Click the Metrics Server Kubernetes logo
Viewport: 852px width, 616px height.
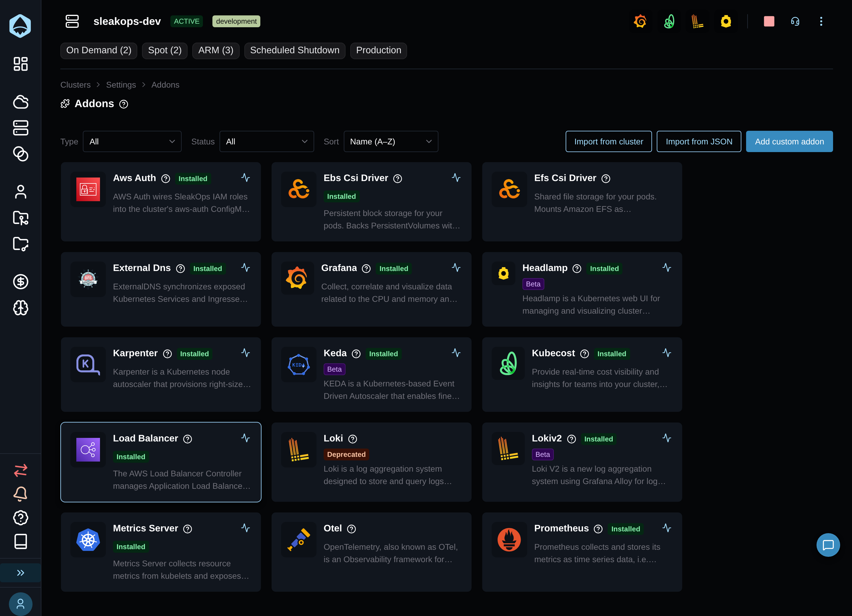(x=88, y=539)
